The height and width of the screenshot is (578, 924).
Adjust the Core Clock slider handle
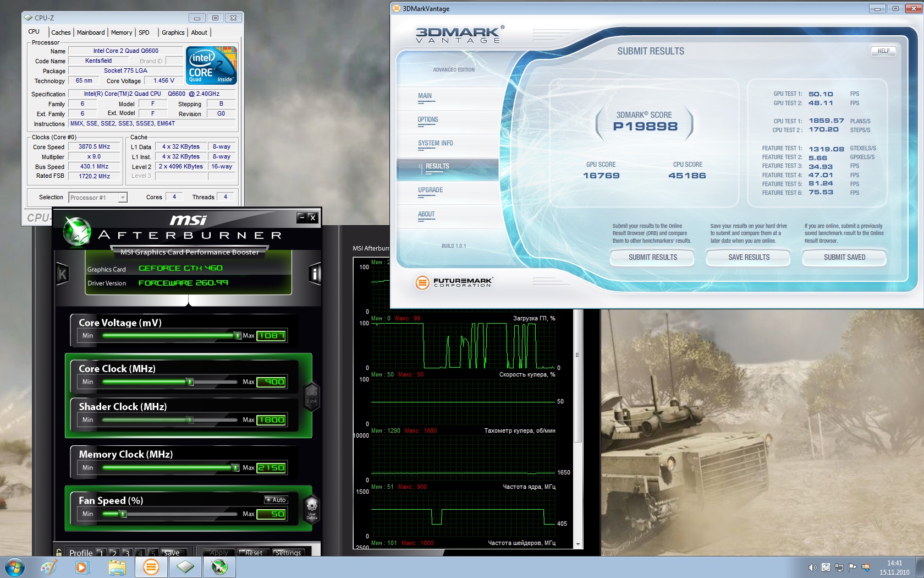pos(190,381)
